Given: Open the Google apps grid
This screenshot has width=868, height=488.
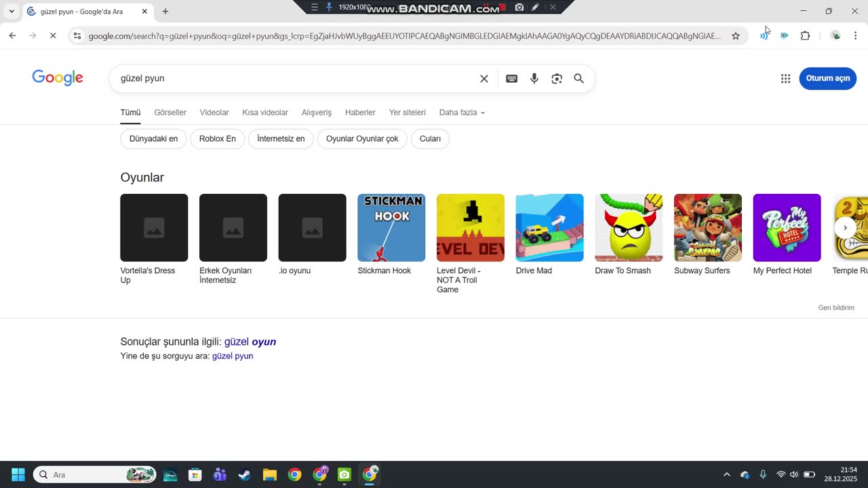Looking at the screenshot, I should pos(785,79).
